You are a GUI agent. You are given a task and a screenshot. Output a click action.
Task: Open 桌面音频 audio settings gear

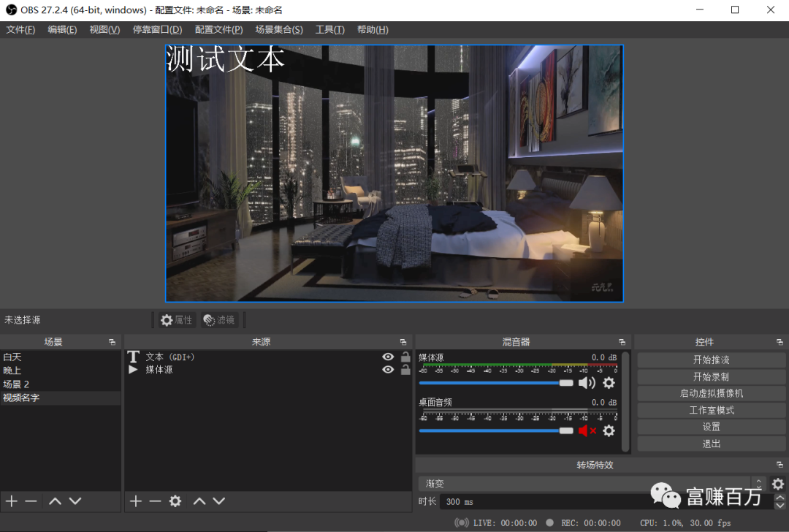609,430
